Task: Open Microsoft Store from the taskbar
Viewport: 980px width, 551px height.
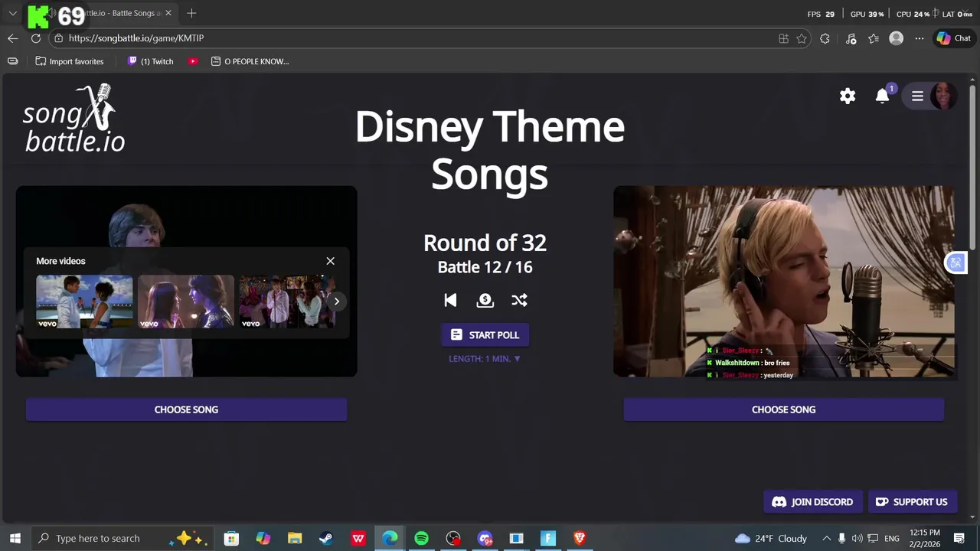Action: click(x=231, y=538)
